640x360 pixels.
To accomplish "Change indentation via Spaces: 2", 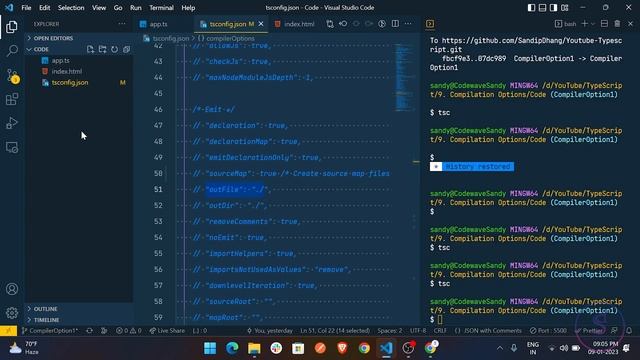I will (x=389, y=331).
